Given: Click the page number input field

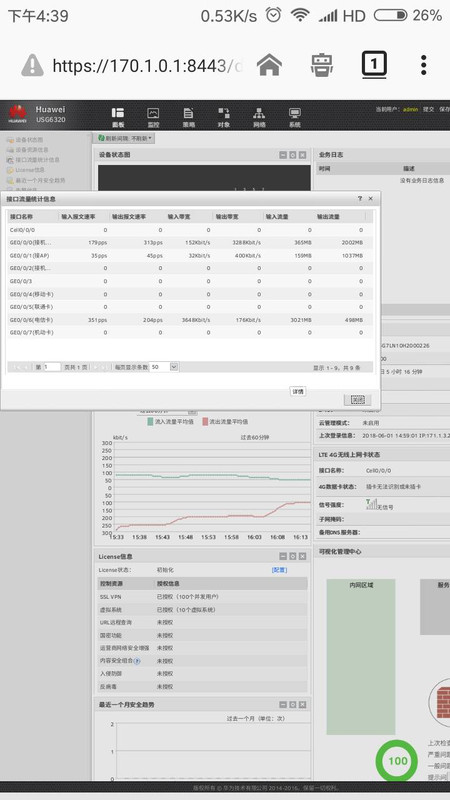Looking at the screenshot, I should [x=52, y=367].
